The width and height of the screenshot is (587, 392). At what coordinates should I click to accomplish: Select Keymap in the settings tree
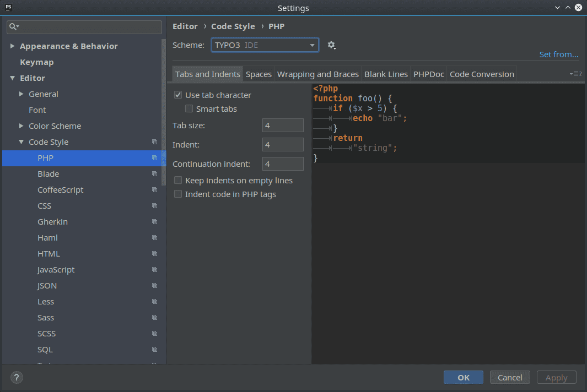coord(37,62)
